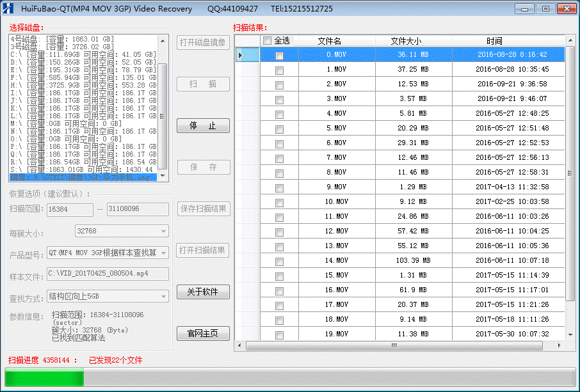Click the horizontal scrollbar under the results table
This screenshot has height=392, width=580.
[x=394, y=345]
